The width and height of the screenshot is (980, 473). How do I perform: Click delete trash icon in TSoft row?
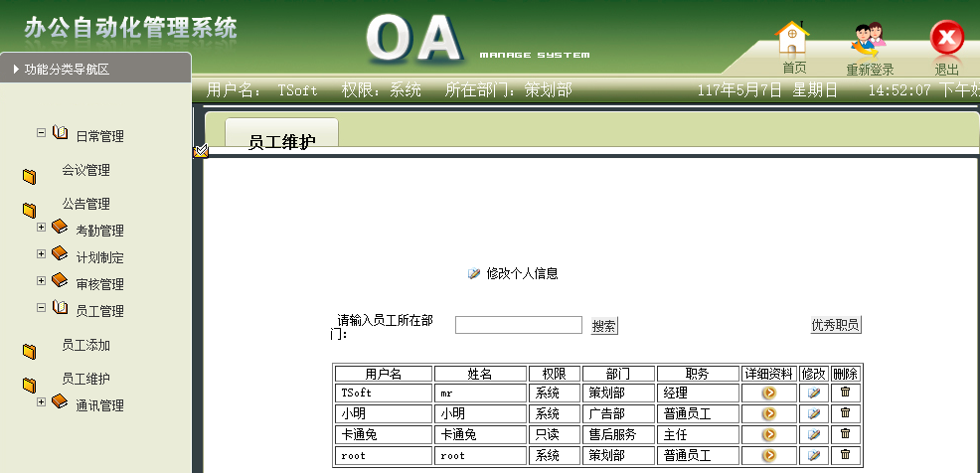[845, 392]
